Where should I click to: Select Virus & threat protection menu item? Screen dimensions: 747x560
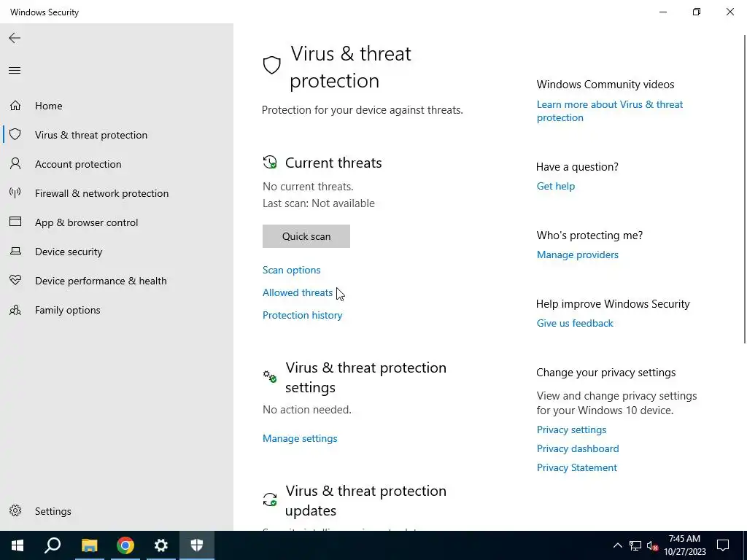coord(90,135)
